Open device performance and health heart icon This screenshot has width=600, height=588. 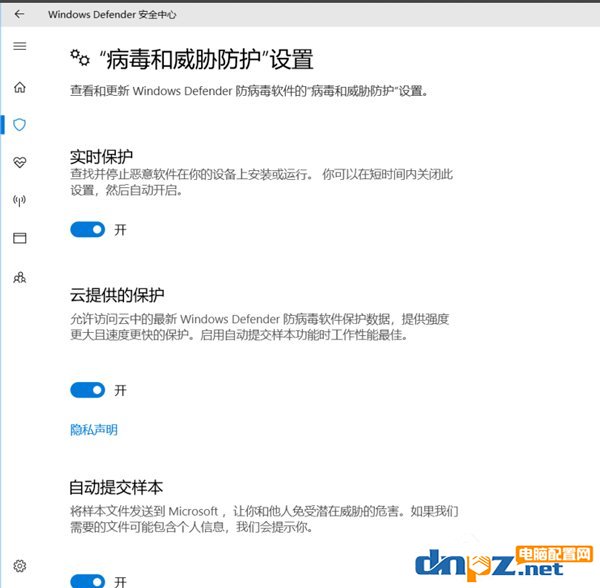pyautogui.click(x=20, y=162)
